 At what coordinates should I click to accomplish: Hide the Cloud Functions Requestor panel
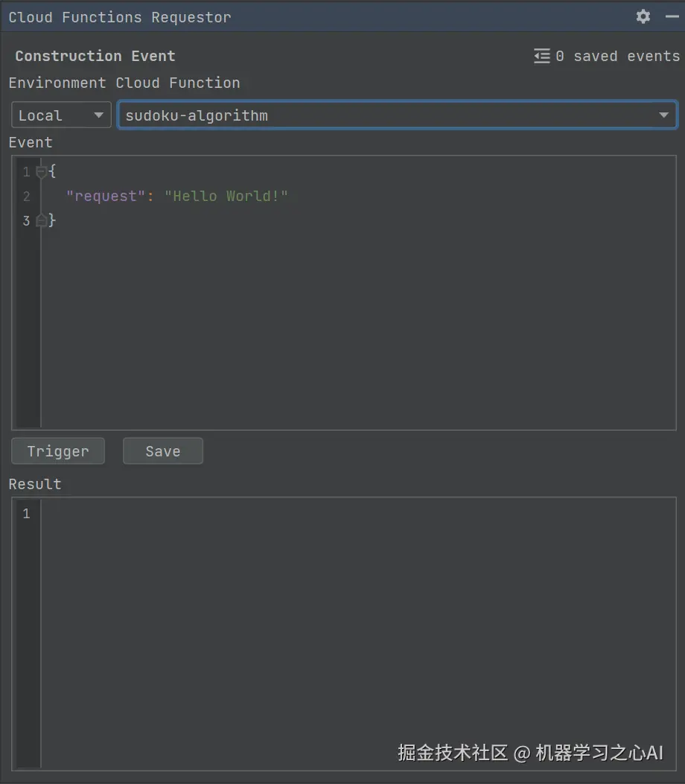click(x=672, y=16)
